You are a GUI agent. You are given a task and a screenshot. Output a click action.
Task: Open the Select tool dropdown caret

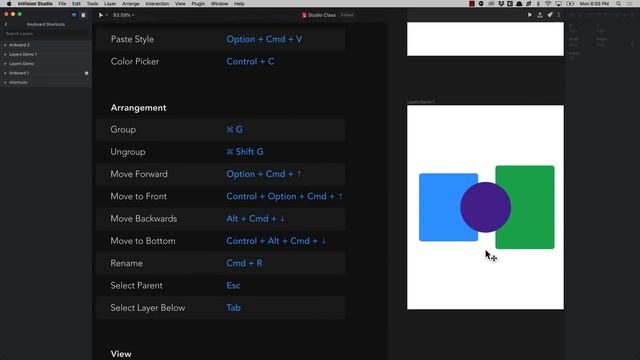click(107, 15)
